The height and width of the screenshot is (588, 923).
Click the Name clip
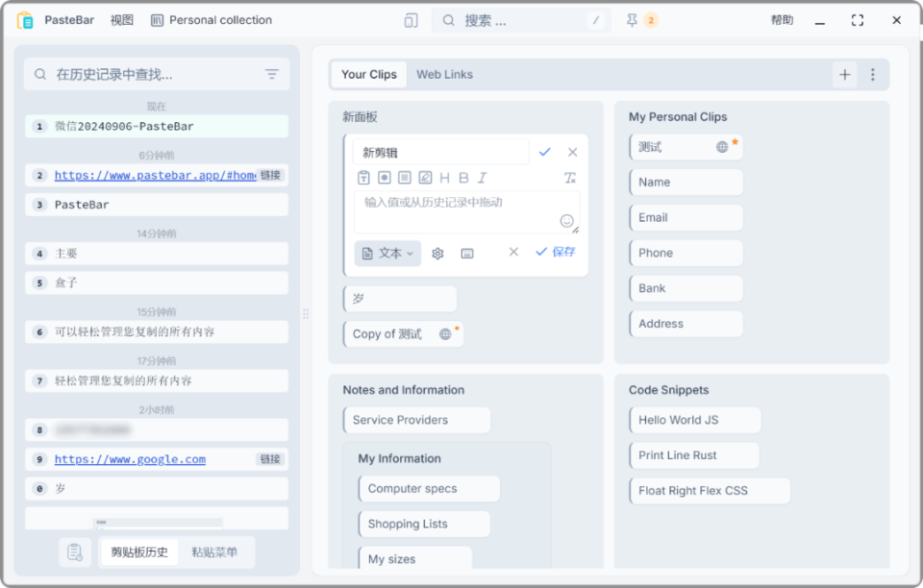(x=686, y=183)
